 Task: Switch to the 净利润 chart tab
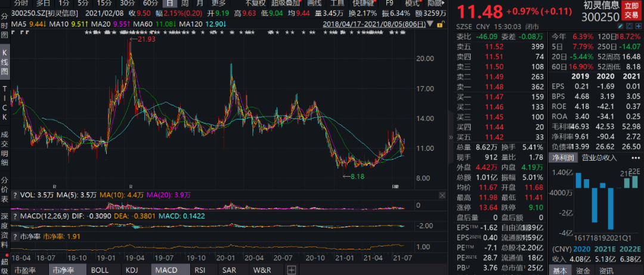tap(563, 158)
